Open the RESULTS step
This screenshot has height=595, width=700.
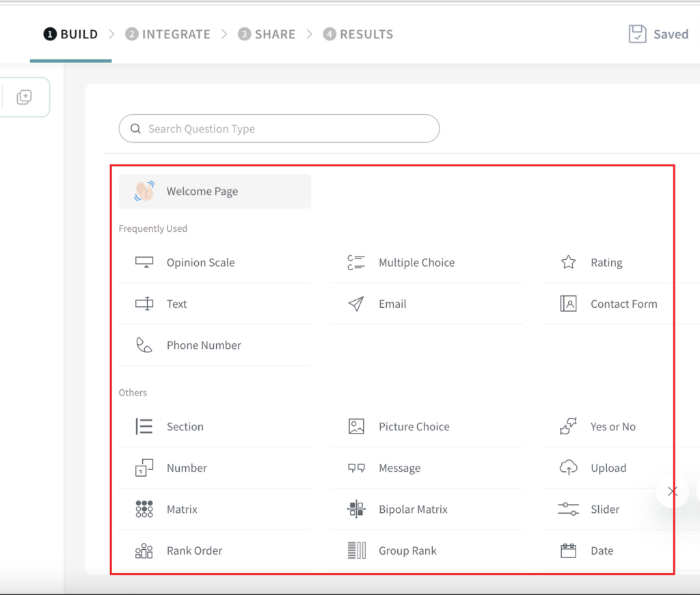coord(358,34)
